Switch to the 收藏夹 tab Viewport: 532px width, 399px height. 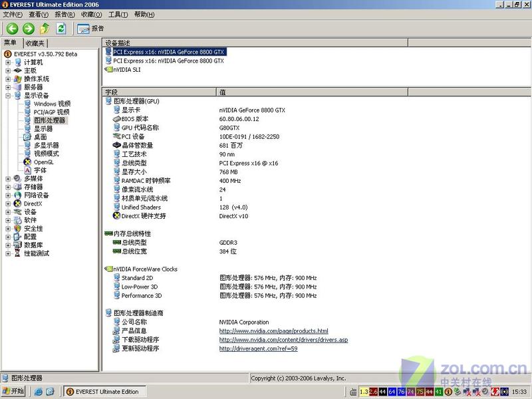[x=35, y=43]
